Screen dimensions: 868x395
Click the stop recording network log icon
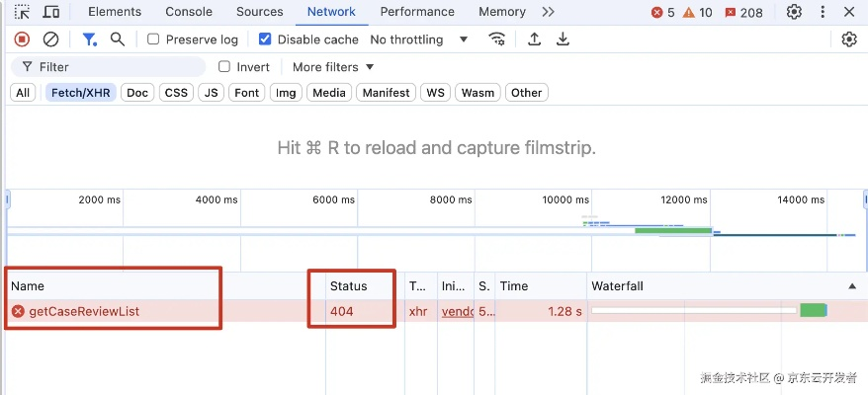pos(22,39)
